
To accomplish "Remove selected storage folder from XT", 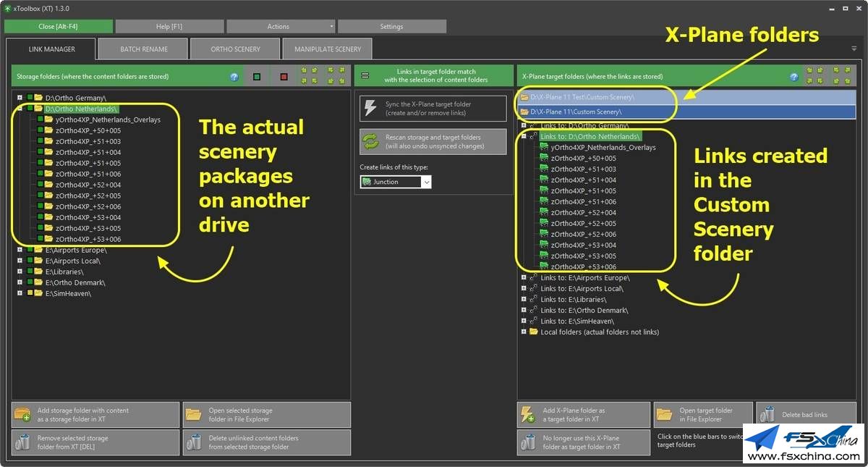I will pyautogui.click(x=95, y=442).
